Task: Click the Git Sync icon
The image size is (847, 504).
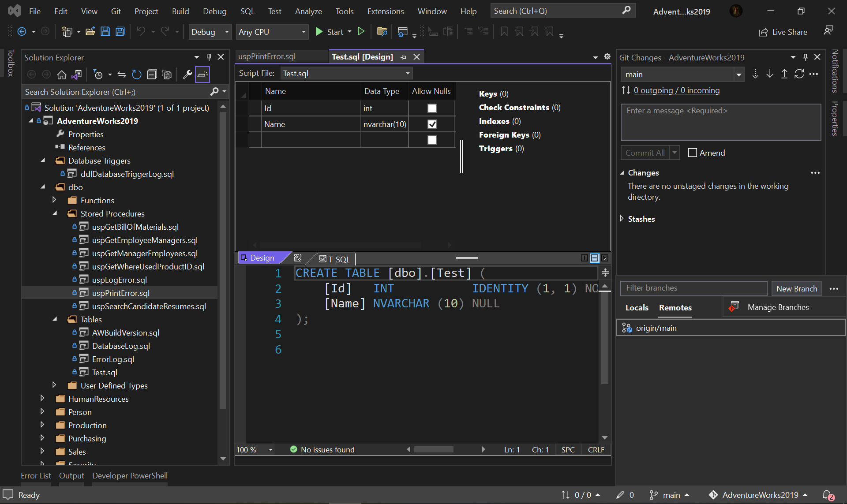Action: 799,74
